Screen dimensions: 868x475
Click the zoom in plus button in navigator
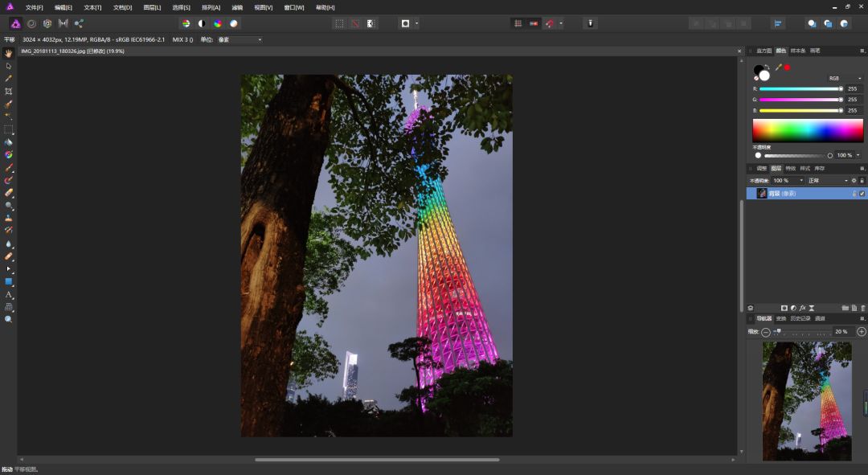[862, 331]
